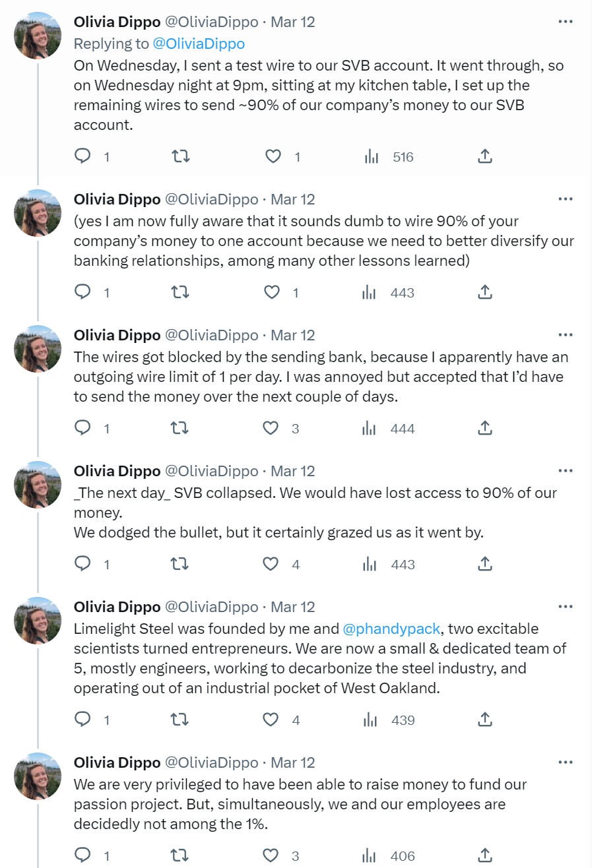Share the SVB test wire tweet
This screenshot has height=868, width=592.
[484, 156]
